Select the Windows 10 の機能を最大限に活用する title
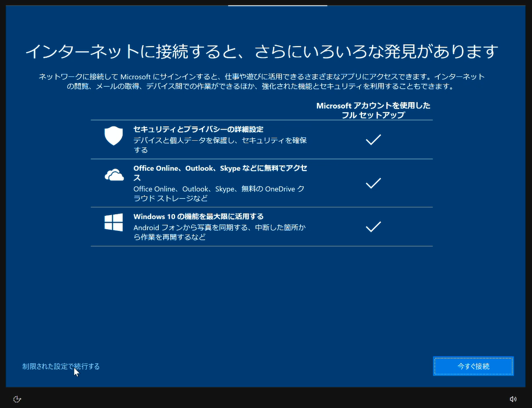 198,217
